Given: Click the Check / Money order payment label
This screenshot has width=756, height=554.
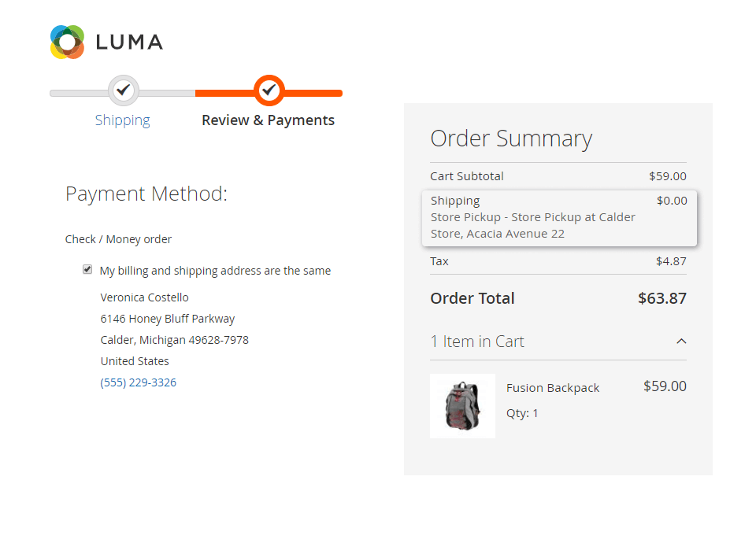Looking at the screenshot, I should 118,239.
